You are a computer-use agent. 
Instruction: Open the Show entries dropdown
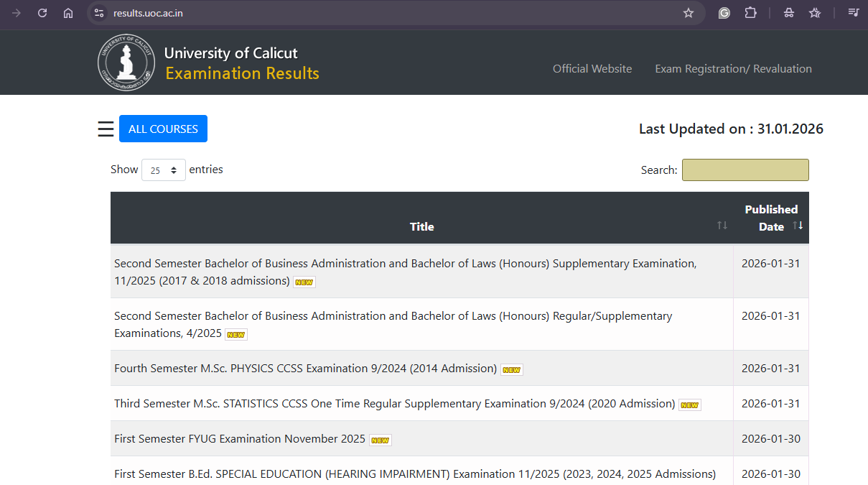click(164, 170)
